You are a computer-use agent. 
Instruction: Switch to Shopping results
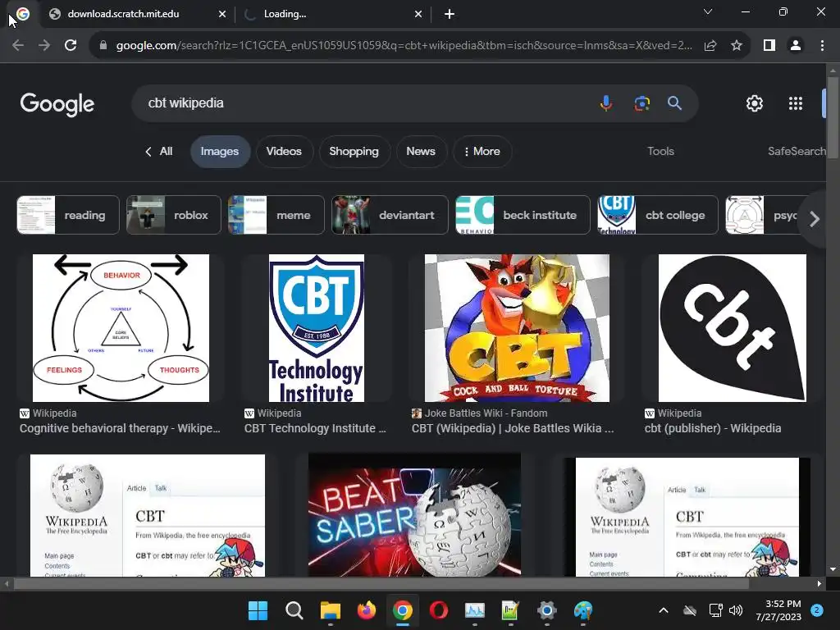pos(354,152)
